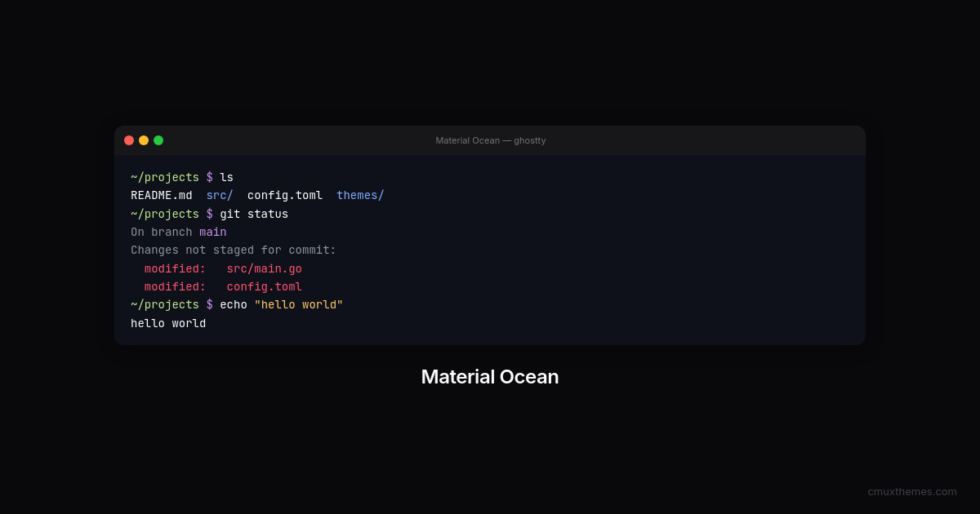This screenshot has height=514, width=980.
Task: Click the 'themes/' directory name
Action: coord(360,195)
